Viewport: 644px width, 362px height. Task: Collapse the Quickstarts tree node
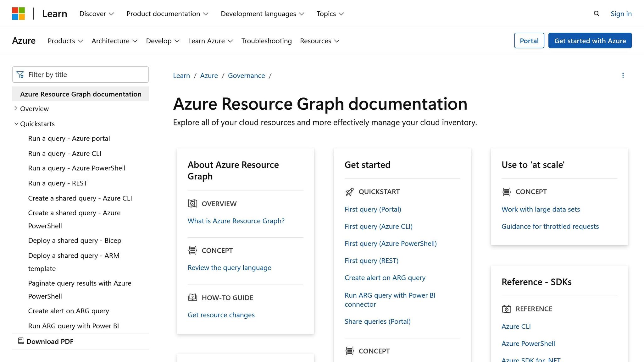pyautogui.click(x=16, y=124)
